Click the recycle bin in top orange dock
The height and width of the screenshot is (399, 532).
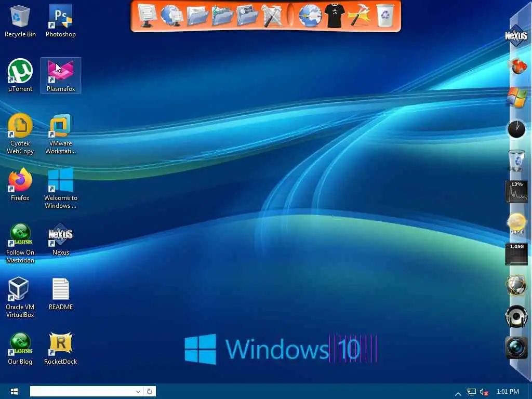click(385, 16)
